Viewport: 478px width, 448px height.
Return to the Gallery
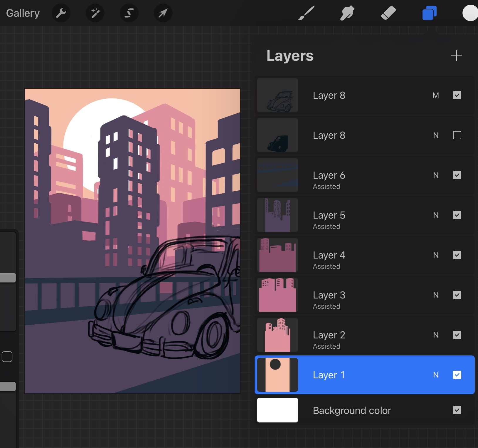(x=23, y=13)
